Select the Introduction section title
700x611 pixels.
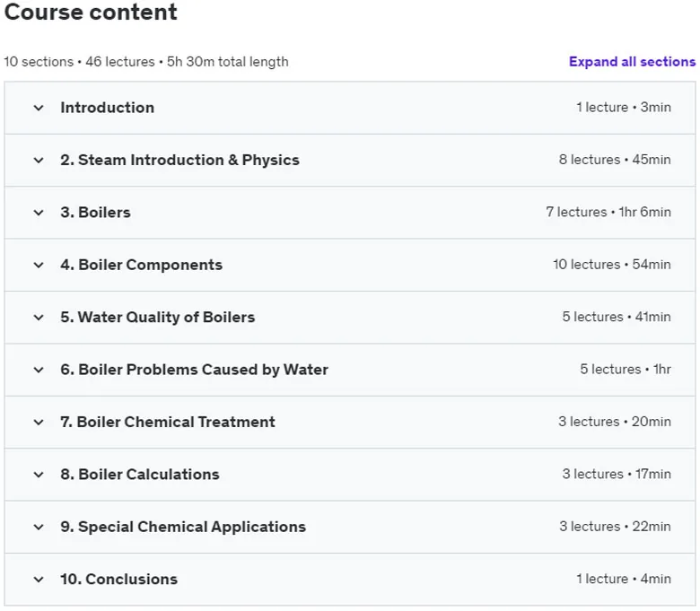click(108, 108)
